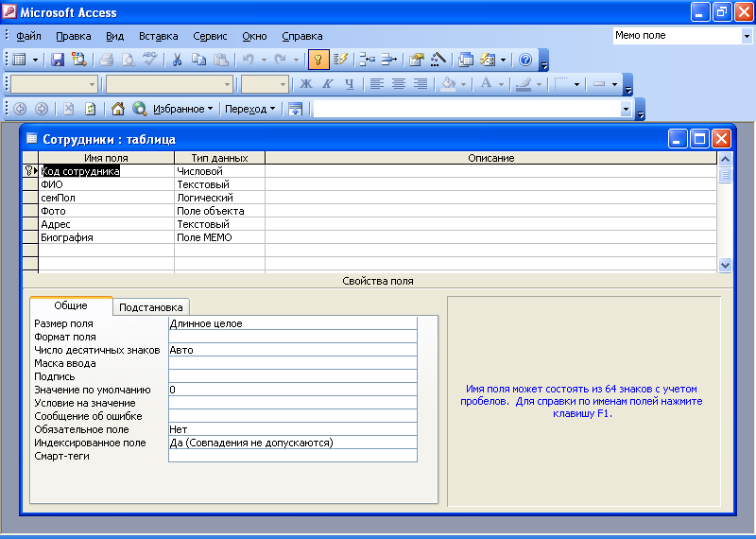
Task: Open the Правка menu
Action: [x=74, y=36]
